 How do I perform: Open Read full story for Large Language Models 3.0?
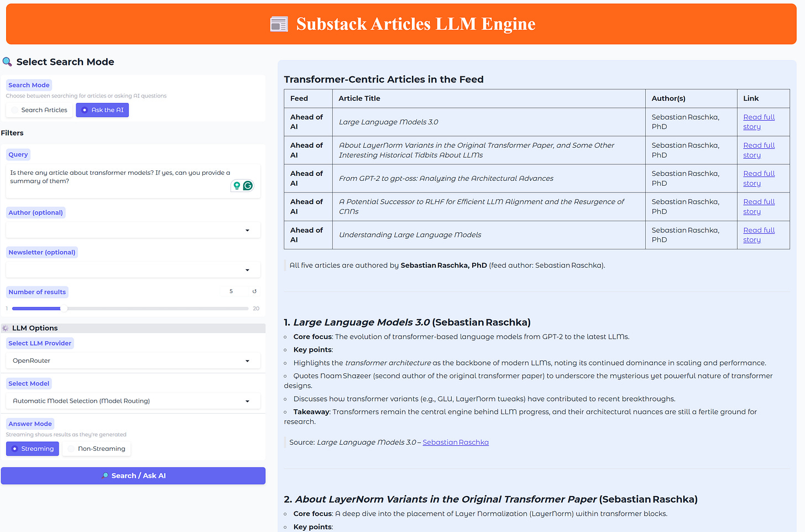(x=759, y=122)
